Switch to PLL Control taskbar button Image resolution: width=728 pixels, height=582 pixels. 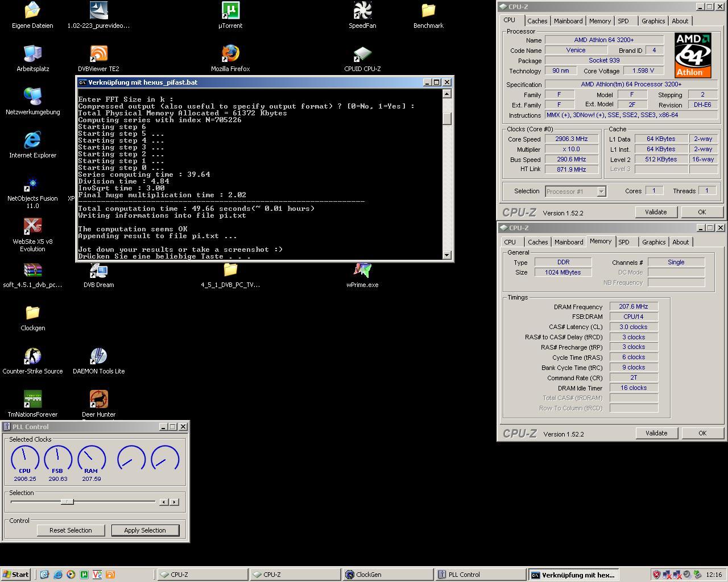point(481,575)
